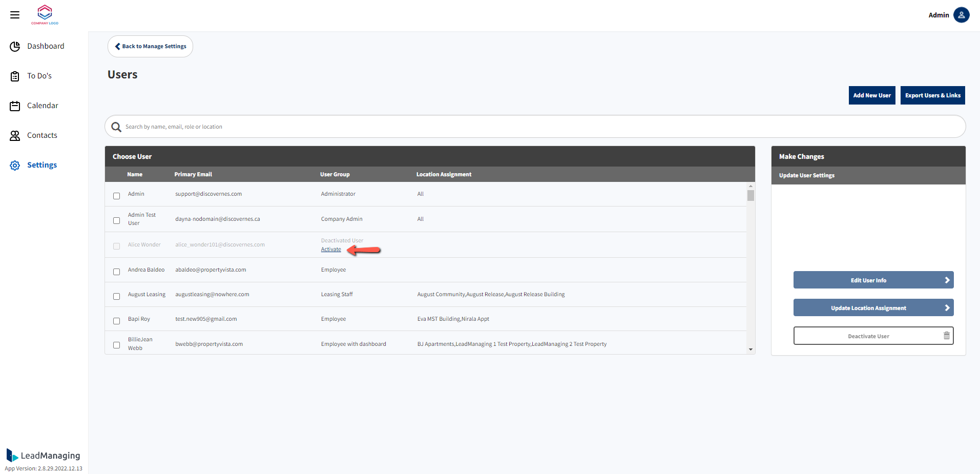Viewport: 980px width, 474px height.
Task: Click the Primary Email column header
Action: pyautogui.click(x=193, y=174)
